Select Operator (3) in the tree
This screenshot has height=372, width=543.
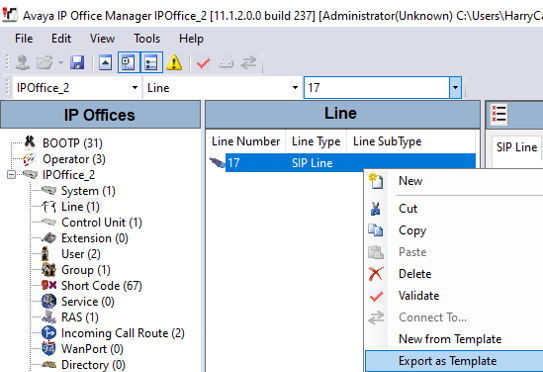tap(74, 159)
